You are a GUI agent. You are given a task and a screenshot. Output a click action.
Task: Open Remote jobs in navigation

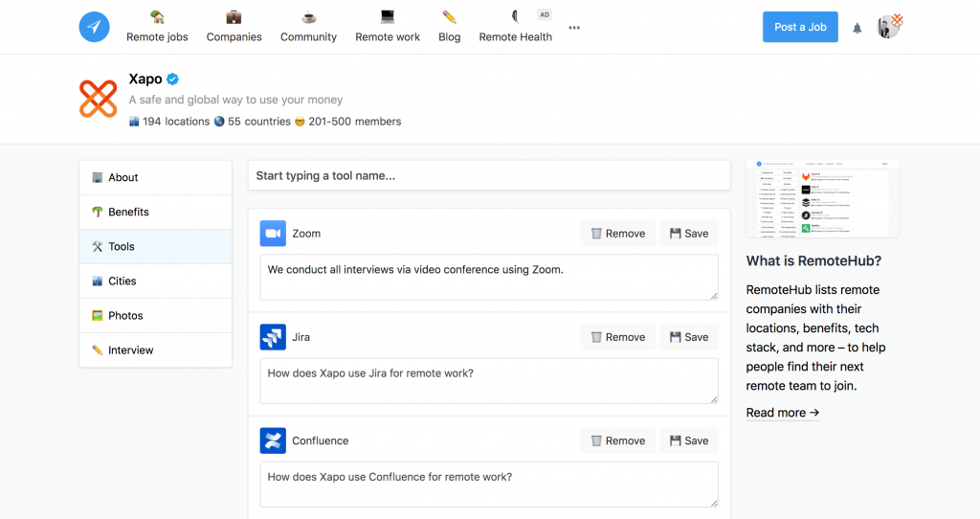pos(157,27)
